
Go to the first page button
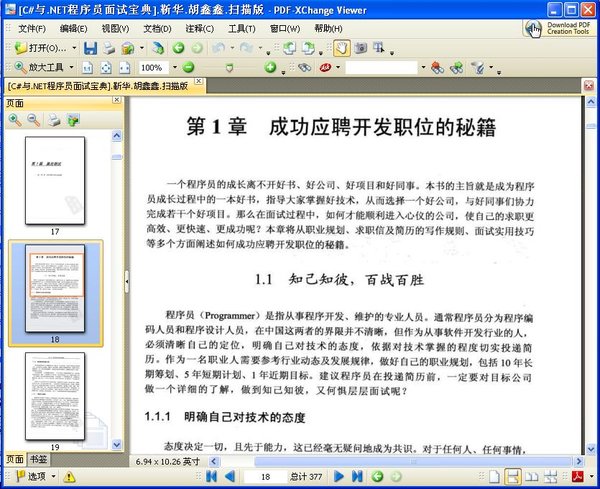coord(212,477)
